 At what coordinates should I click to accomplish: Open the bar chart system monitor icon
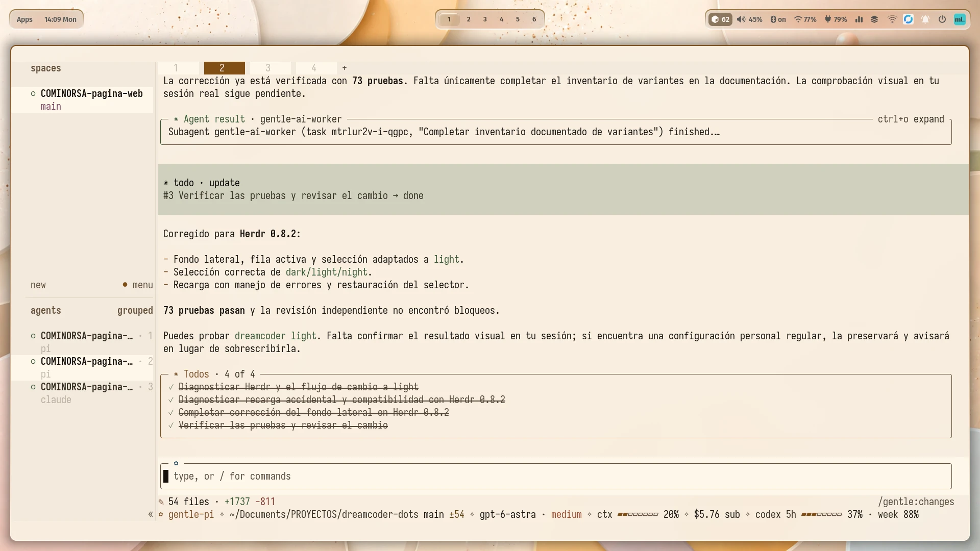click(859, 19)
